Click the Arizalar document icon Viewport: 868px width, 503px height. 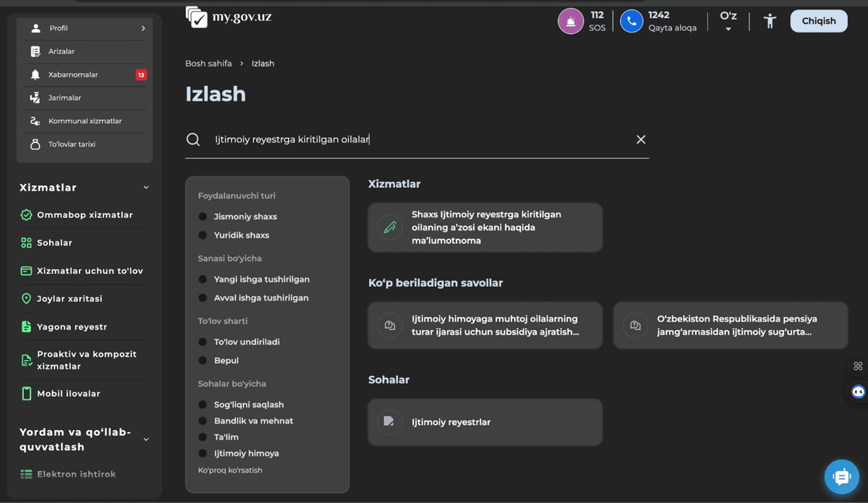pyautogui.click(x=35, y=51)
